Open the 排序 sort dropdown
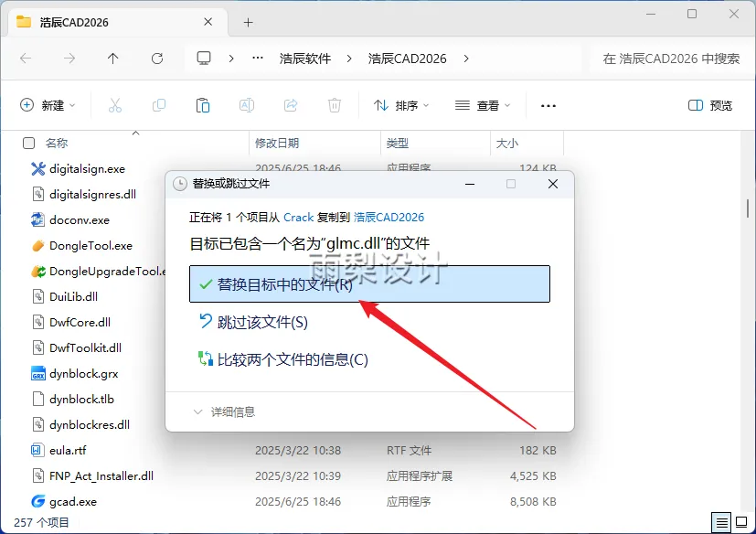 click(401, 105)
